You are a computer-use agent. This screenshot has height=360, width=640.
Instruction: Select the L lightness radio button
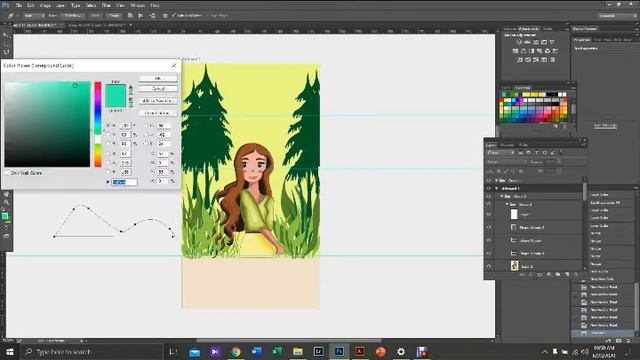point(146,125)
